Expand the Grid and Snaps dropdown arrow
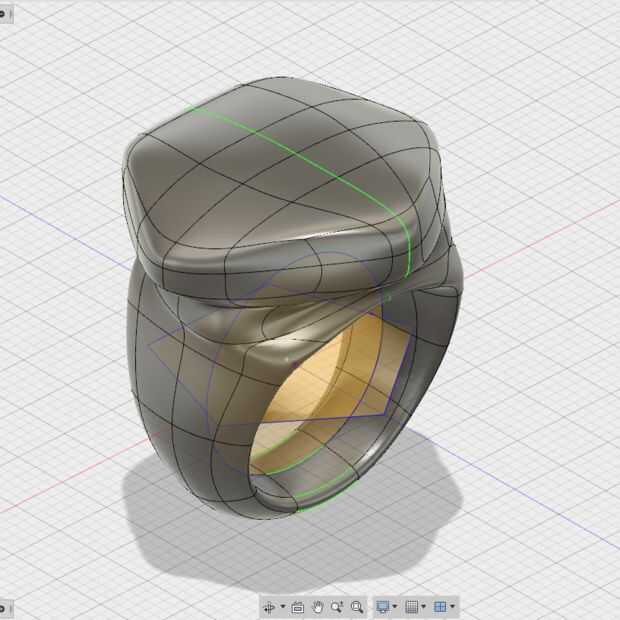 point(423,606)
